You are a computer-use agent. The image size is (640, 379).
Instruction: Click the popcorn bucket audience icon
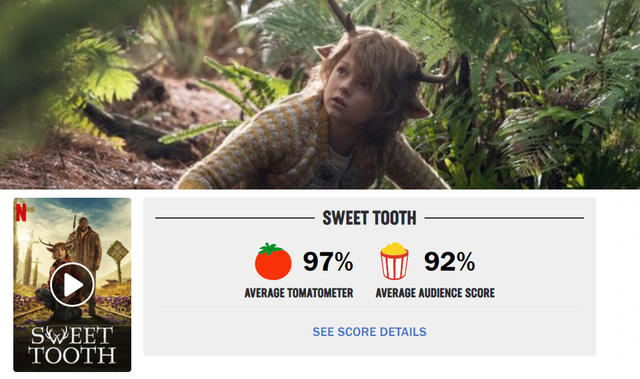[x=394, y=261]
